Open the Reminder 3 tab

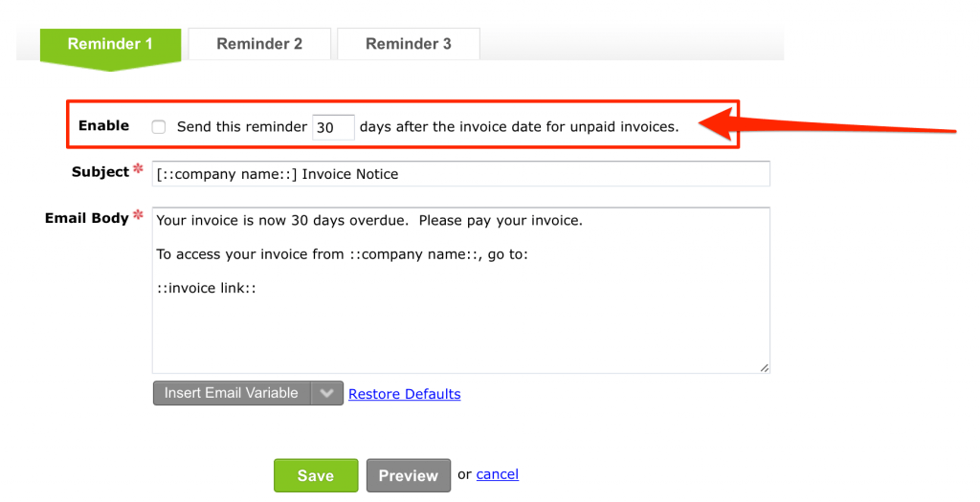pyautogui.click(x=409, y=44)
